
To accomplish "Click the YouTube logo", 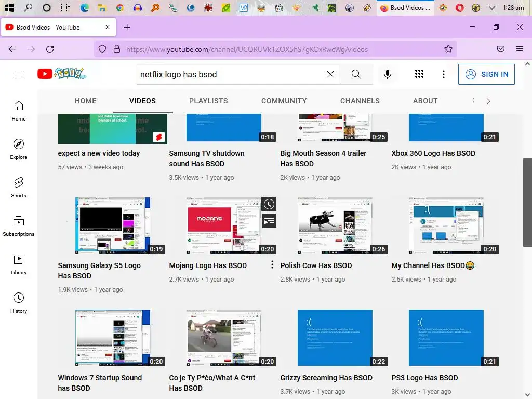I will (x=62, y=73).
